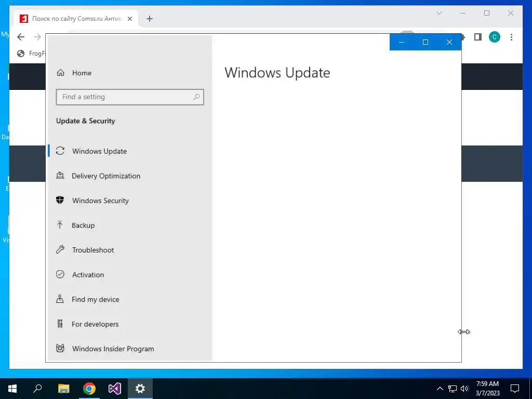Click the Find my device locator icon
This screenshot has width=532, height=399.
[x=60, y=299]
